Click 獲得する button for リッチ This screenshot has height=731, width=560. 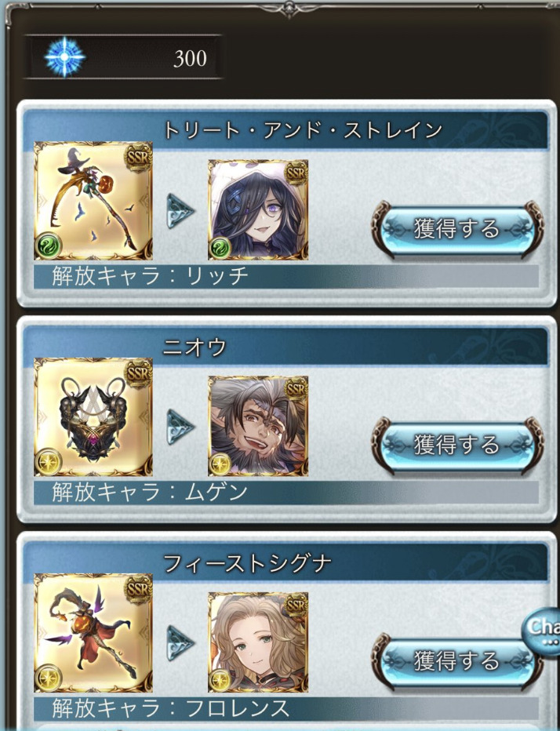point(457,229)
